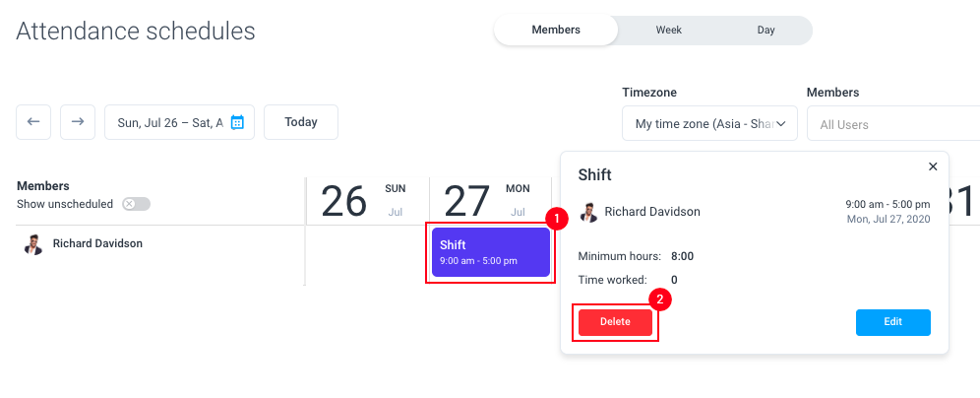The image size is (980, 398).
Task: Advance to next week with right arrow
Action: 78,122
